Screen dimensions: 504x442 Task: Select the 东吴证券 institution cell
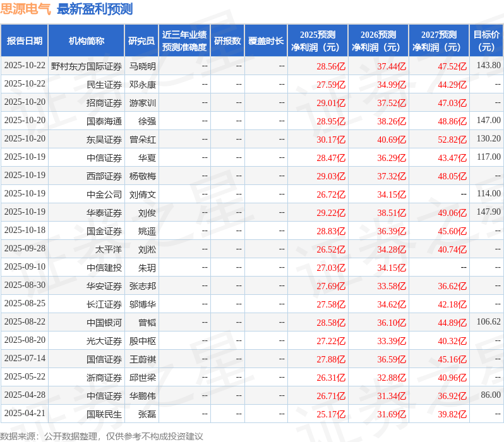point(86,140)
